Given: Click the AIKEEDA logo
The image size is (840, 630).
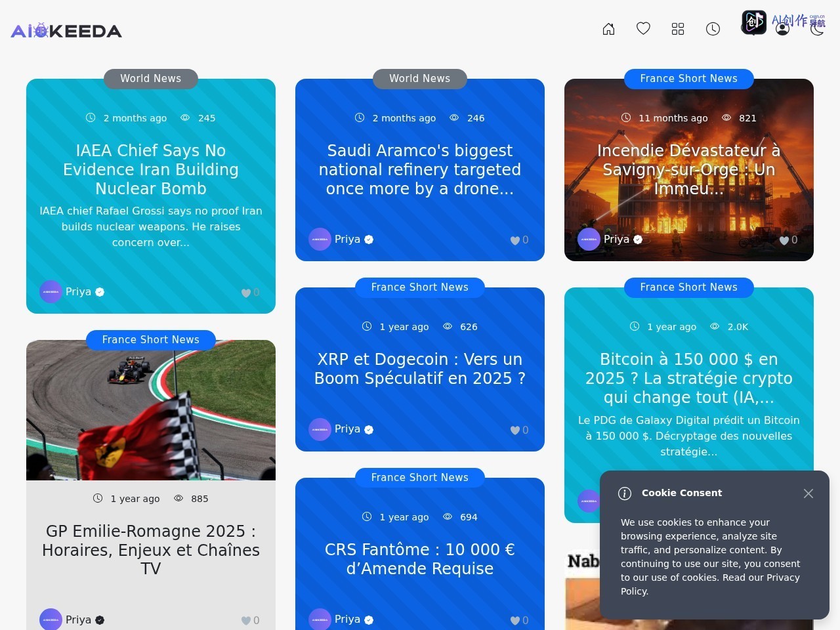Looking at the screenshot, I should pos(66,31).
